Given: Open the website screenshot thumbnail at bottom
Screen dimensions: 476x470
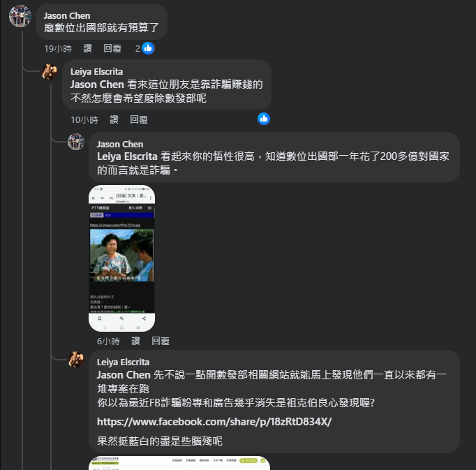Looking at the screenshot, I should (x=179, y=463).
